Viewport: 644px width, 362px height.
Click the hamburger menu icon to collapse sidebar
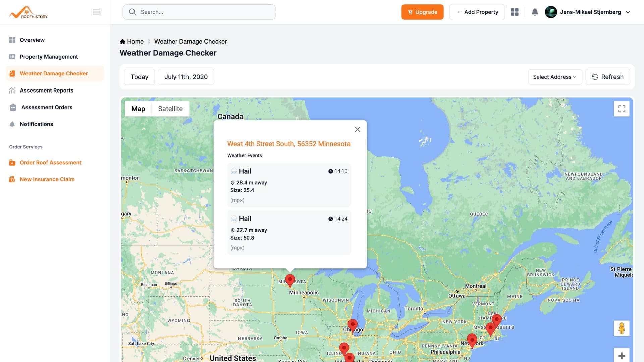(96, 12)
